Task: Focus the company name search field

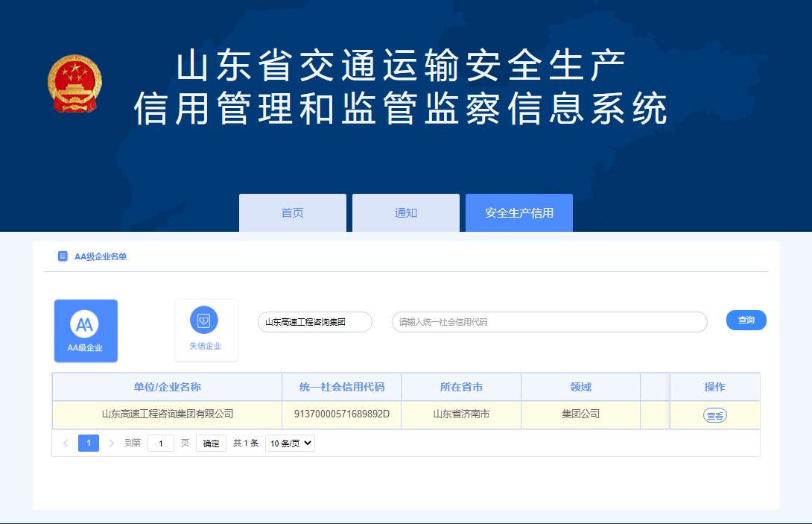Action: 314,322
